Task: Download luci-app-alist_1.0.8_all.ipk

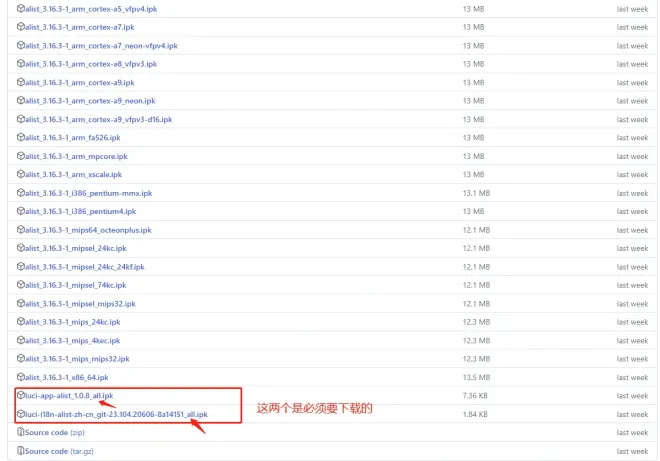Action: point(69,396)
